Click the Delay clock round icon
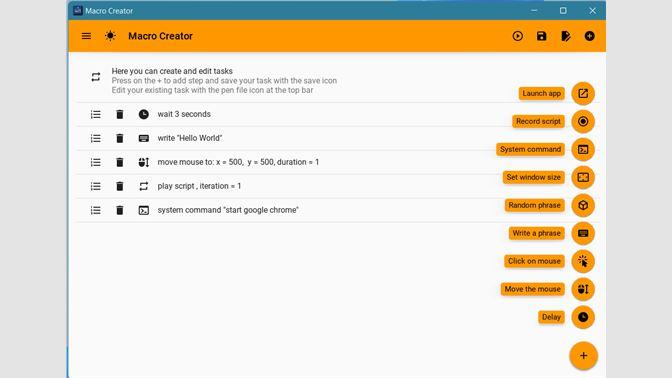The width and height of the screenshot is (672, 378). [583, 317]
